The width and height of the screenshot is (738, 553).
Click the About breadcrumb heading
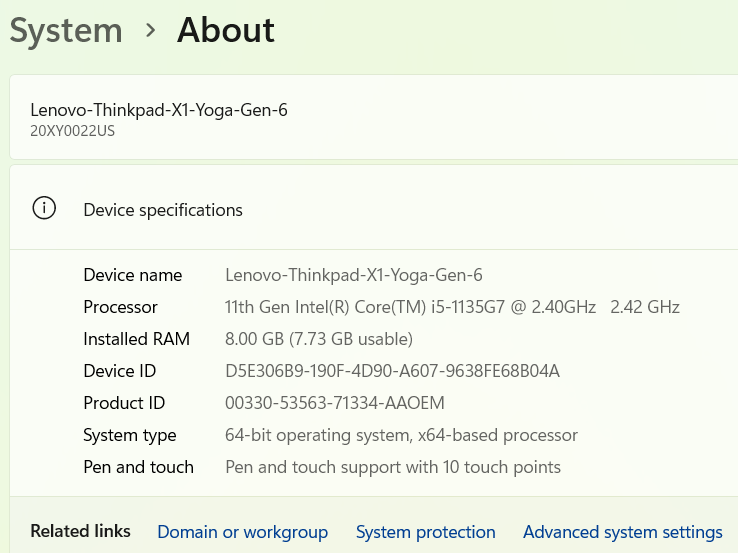click(225, 30)
